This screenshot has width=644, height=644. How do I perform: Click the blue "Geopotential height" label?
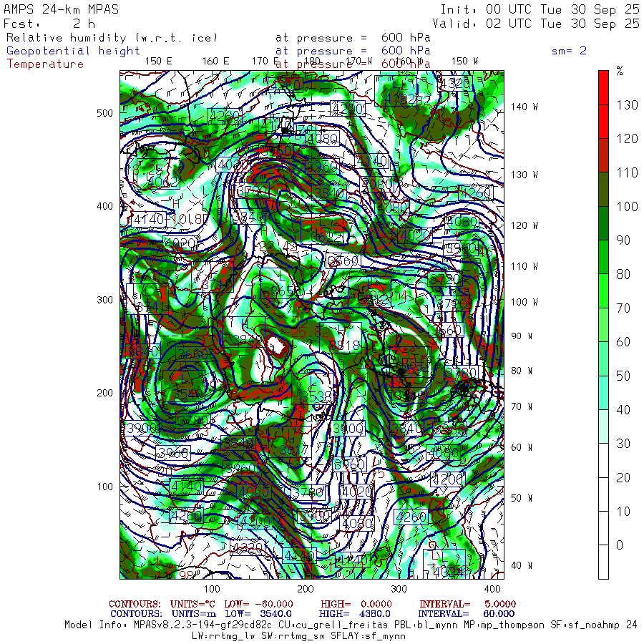73,51
